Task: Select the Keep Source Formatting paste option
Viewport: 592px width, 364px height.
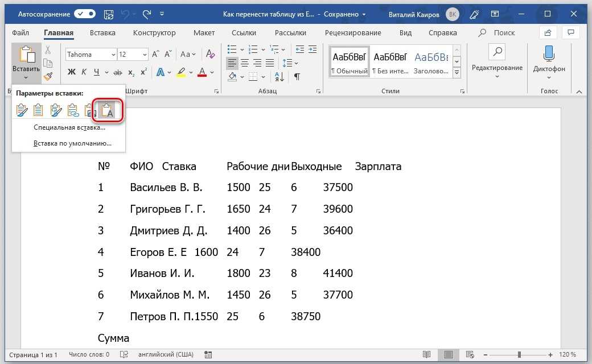Action: (x=22, y=110)
